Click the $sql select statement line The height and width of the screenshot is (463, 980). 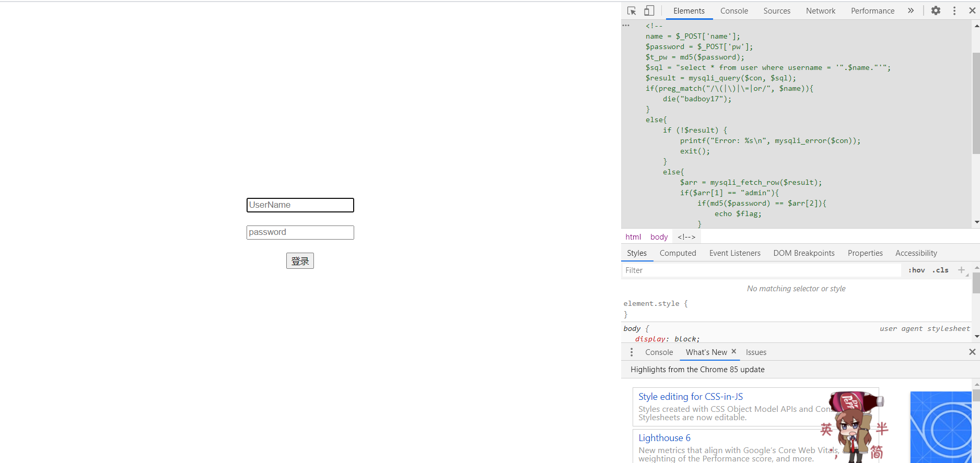point(768,67)
